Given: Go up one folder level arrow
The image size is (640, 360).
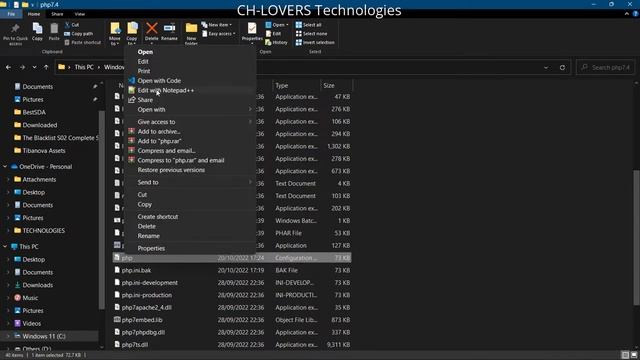Looking at the screenshot, I should click(46, 67).
